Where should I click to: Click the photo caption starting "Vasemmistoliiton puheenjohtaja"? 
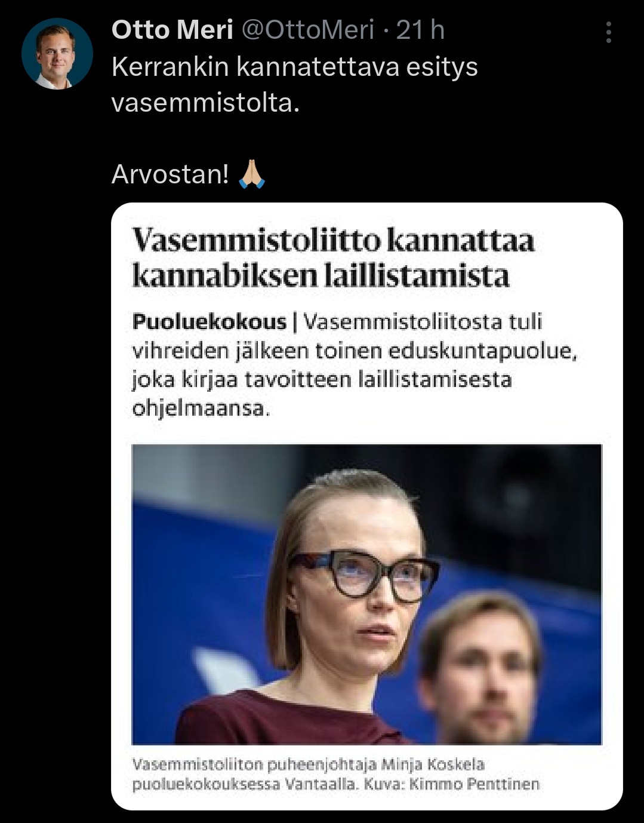tap(308, 764)
